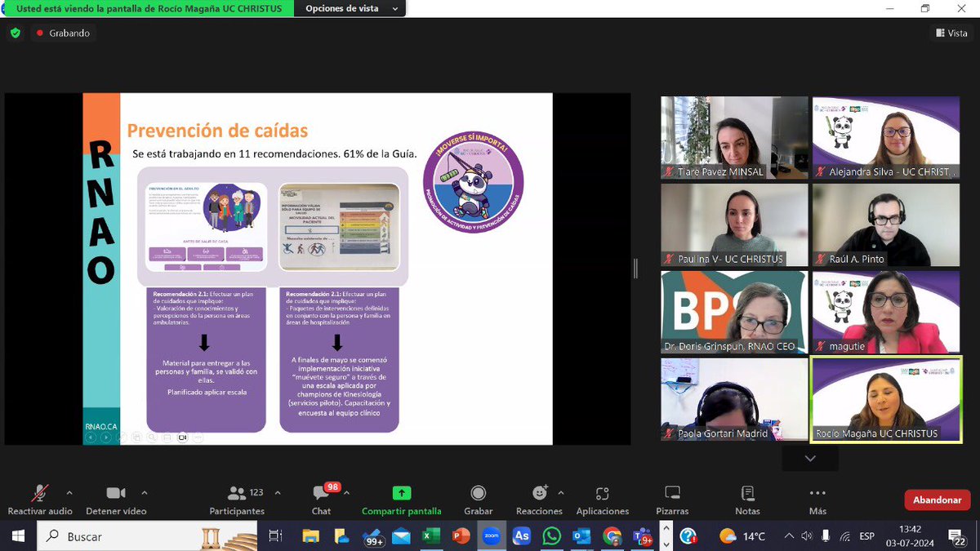980x551 pixels.
Task: Toggle the Grabando recording indicator
Action: tap(63, 33)
